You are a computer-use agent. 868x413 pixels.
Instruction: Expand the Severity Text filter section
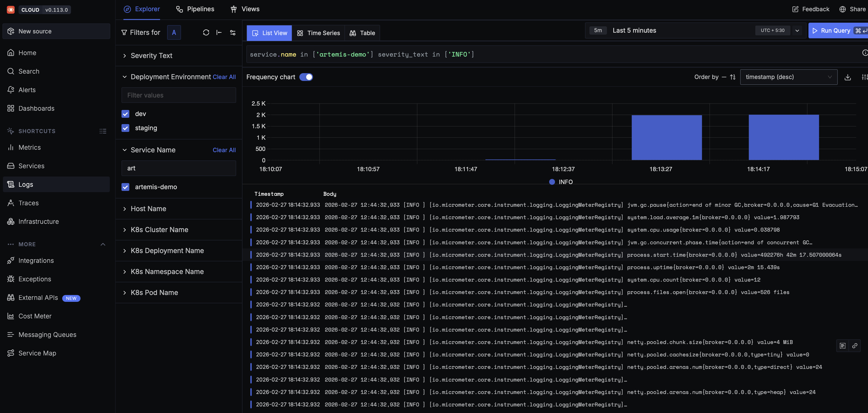[x=151, y=56]
